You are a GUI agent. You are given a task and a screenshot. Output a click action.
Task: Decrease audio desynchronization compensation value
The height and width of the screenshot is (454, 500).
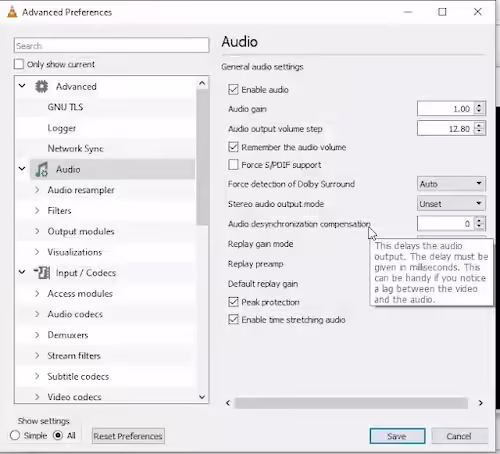pyautogui.click(x=479, y=226)
